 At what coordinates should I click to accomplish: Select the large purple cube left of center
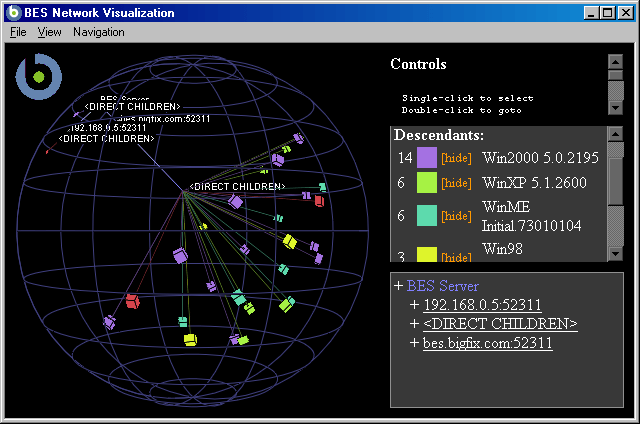coord(180,255)
